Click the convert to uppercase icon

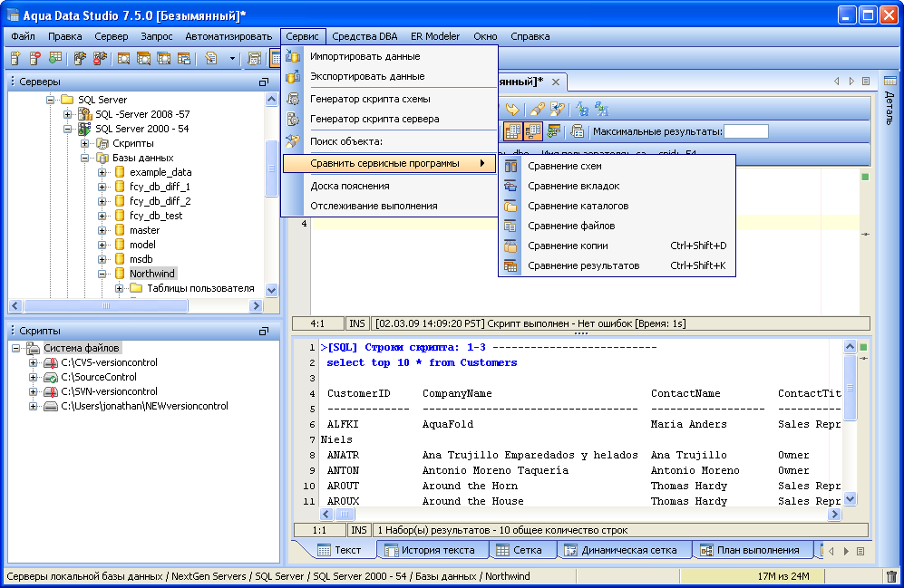tap(582, 109)
